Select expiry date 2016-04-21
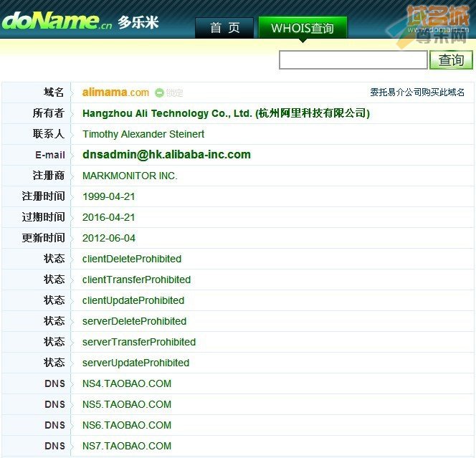The width and height of the screenshot is (476, 458). [x=109, y=217]
